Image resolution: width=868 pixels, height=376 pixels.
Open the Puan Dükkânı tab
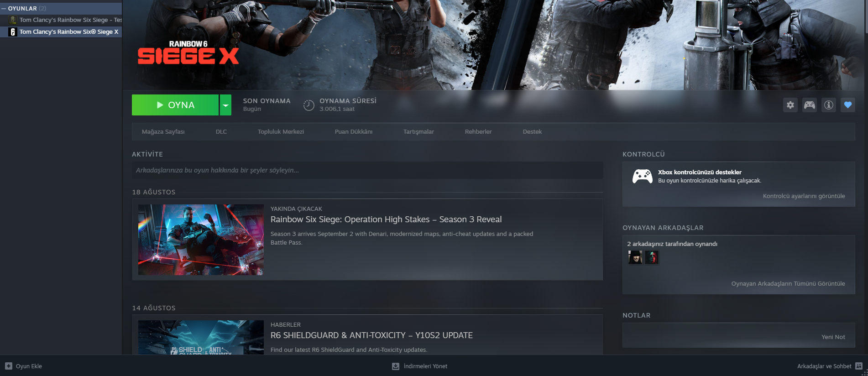tap(354, 131)
